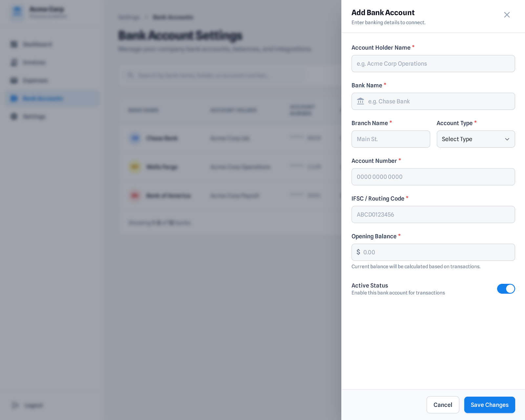Open the Account Type dropdown
This screenshot has width=525, height=420.
pyautogui.click(x=475, y=139)
